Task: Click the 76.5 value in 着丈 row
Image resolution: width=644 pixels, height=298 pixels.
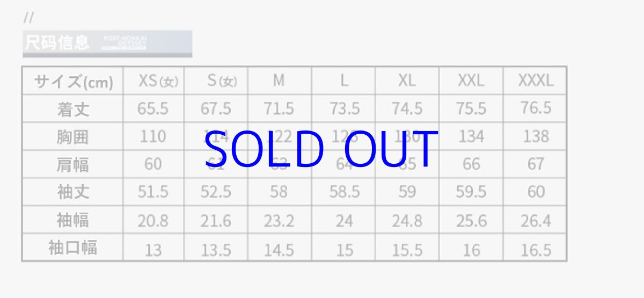Action: pos(535,108)
